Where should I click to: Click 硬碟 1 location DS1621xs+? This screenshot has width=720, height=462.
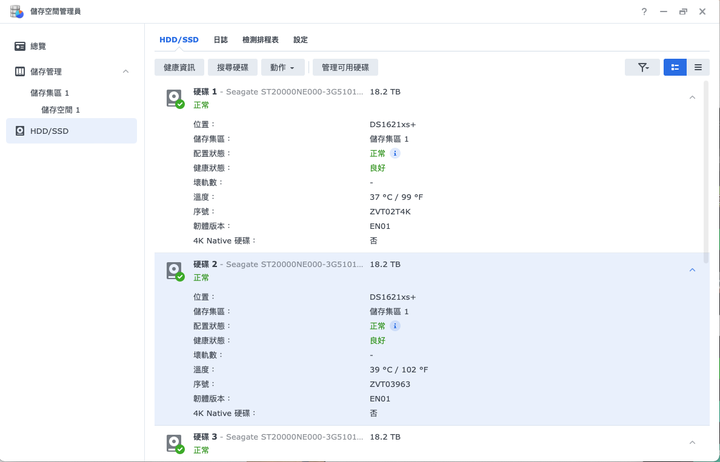393,124
